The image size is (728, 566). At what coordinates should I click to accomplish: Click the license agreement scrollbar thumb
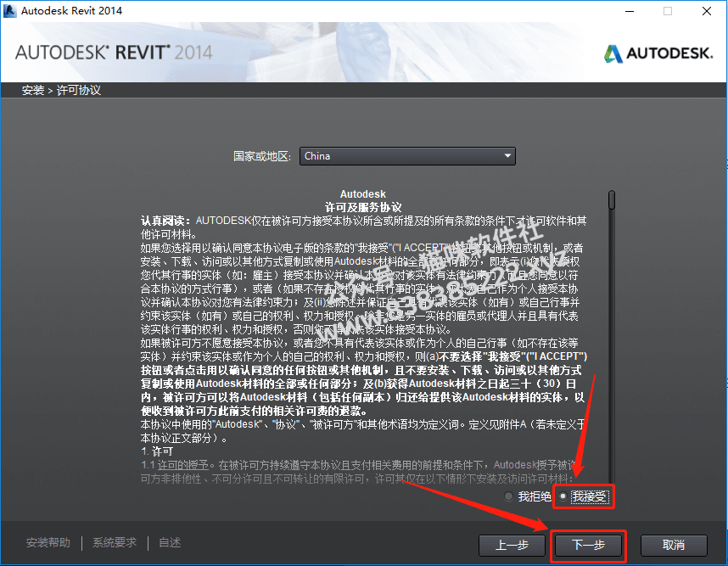point(612,200)
